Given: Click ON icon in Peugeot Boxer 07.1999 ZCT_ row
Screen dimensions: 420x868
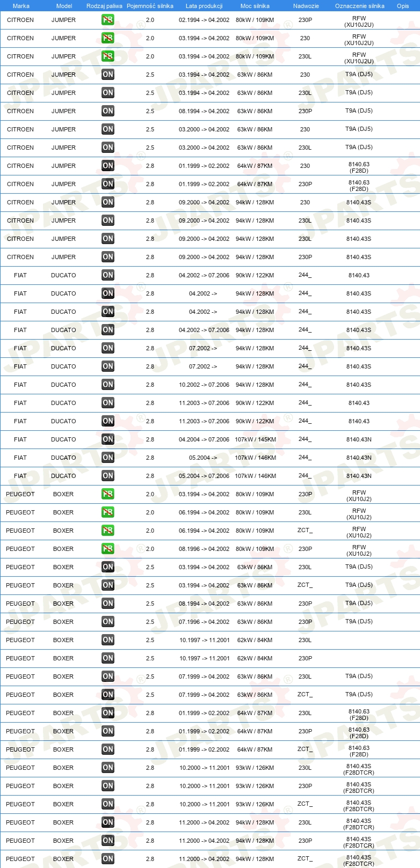Looking at the screenshot, I should pyautogui.click(x=108, y=695).
